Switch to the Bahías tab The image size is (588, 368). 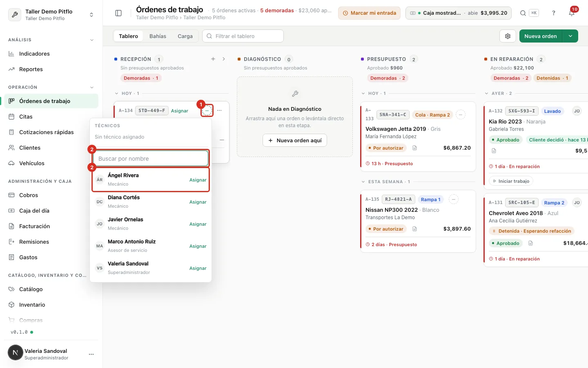[158, 36]
